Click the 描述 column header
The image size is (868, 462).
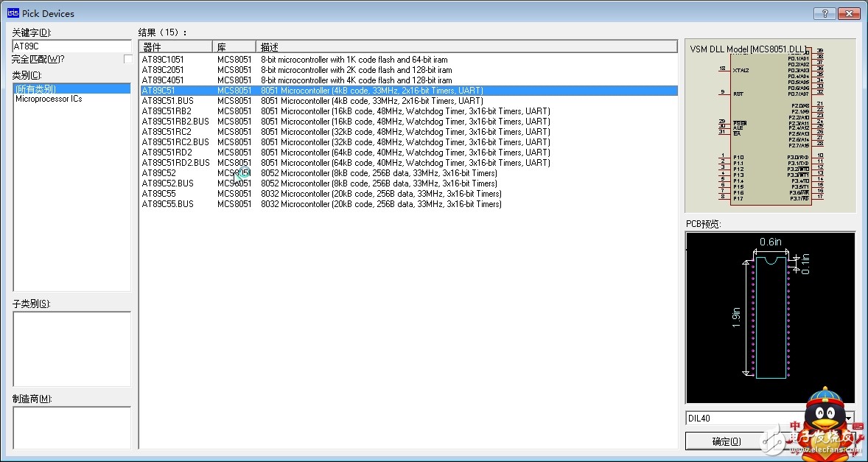tap(466, 46)
